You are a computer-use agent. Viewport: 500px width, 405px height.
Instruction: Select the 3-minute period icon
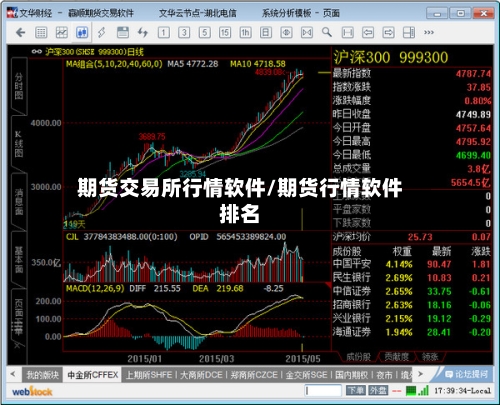coord(184,33)
